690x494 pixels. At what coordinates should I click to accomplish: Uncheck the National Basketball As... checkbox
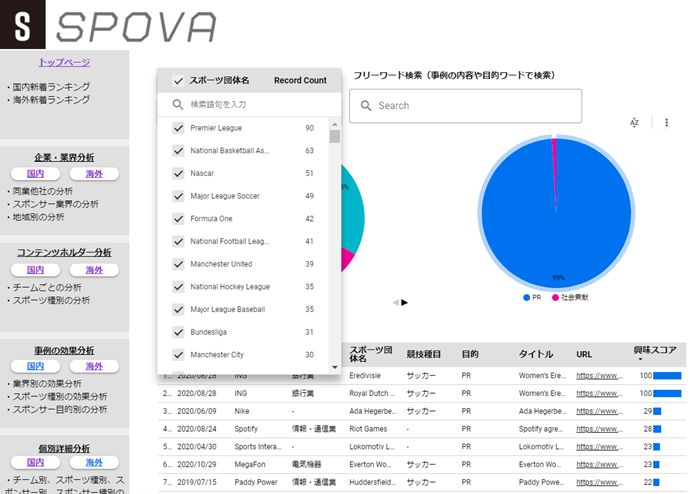(178, 151)
